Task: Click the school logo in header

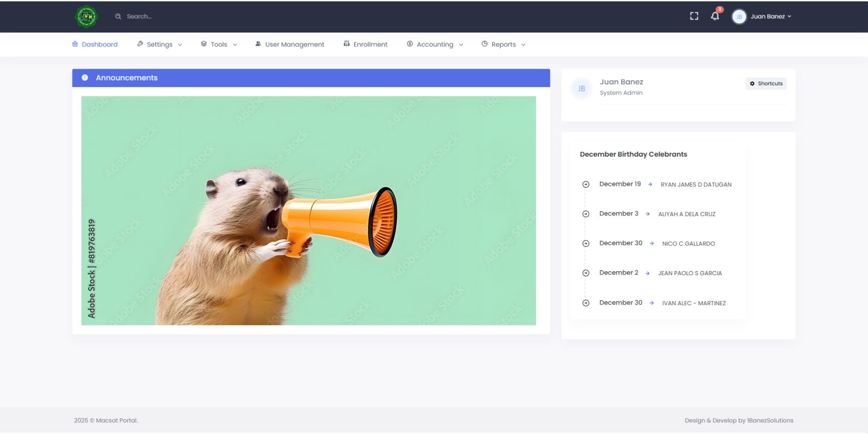Action: tap(86, 17)
